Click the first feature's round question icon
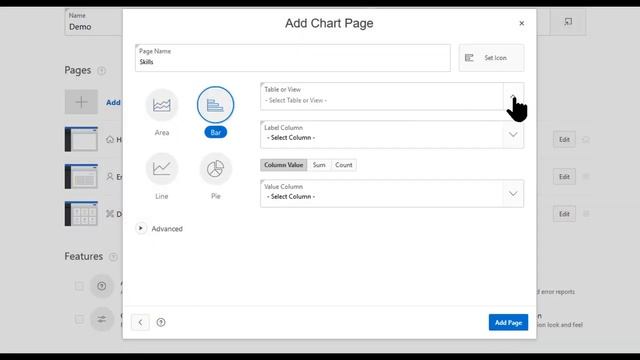This screenshot has height=360, width=640. click(x=102, y=286)
